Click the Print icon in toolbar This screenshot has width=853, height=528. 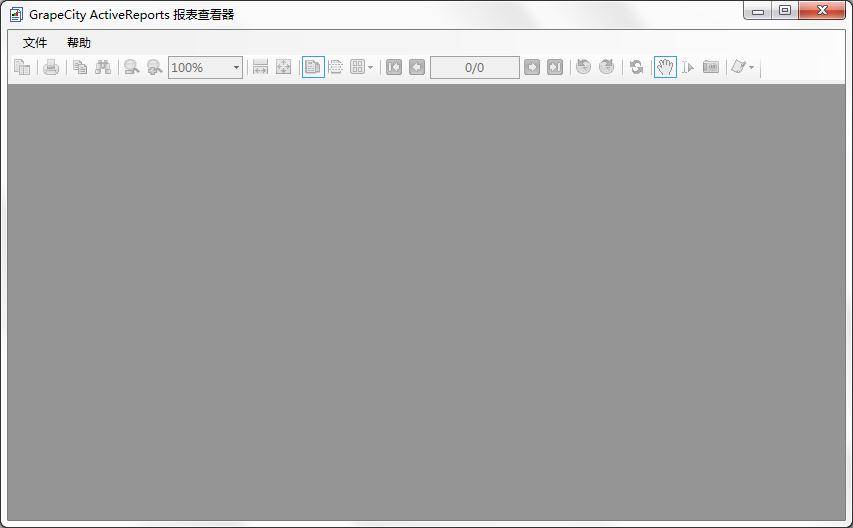(x=51, y=67)
